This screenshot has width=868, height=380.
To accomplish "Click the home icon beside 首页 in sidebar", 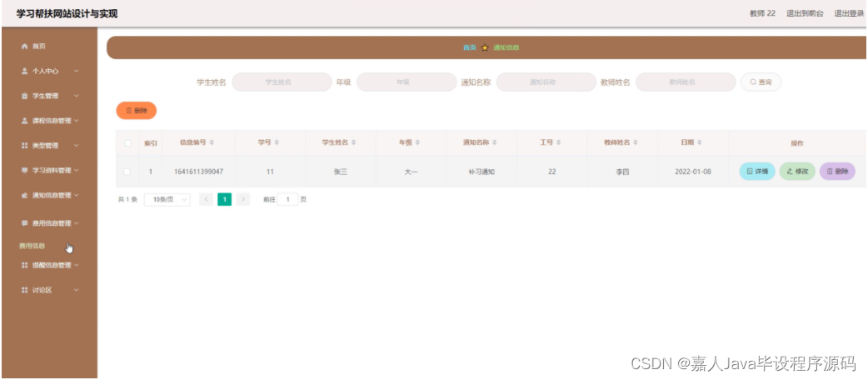I will (x=24, y=47).
